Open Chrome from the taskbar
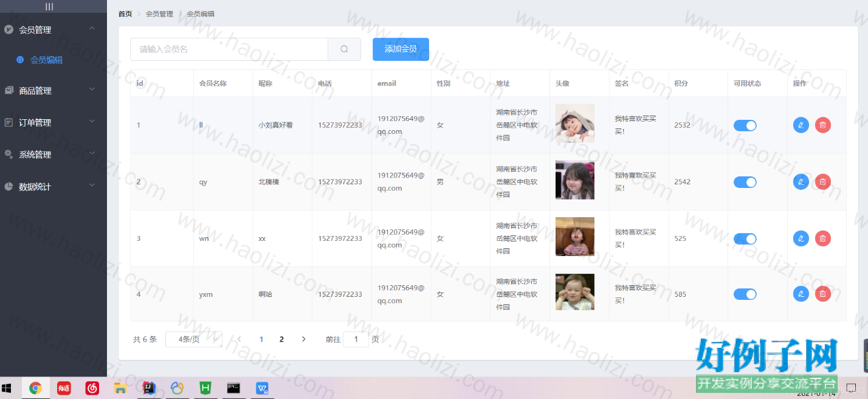Viewport: 868px width, 399px height. 35,387
